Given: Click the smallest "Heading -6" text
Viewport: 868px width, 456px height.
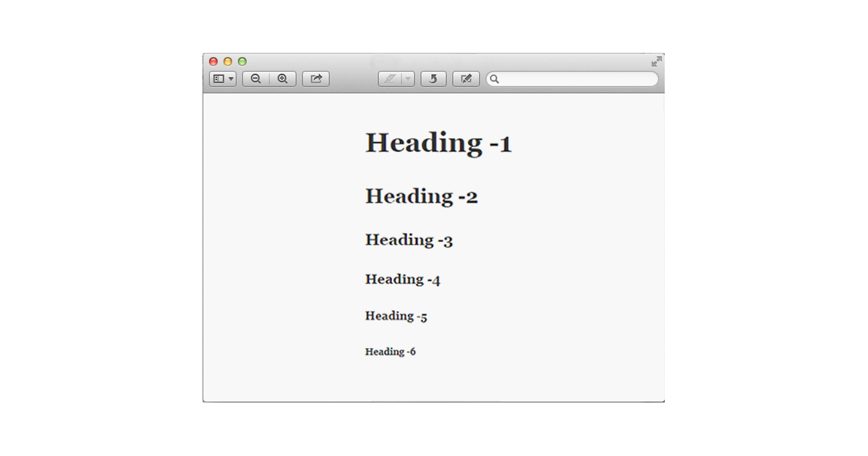Looking at the screenshot, I should [x=390, y=352].
